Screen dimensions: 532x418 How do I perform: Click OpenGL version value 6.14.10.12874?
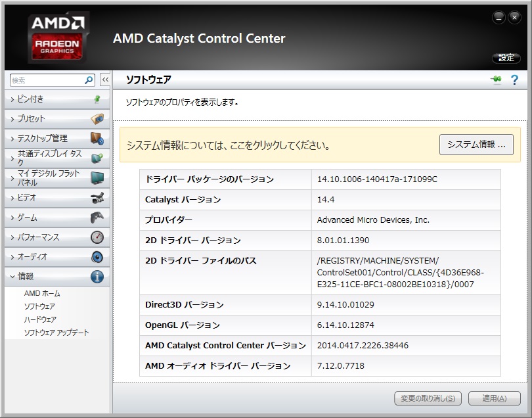click(x=345, y=325)
